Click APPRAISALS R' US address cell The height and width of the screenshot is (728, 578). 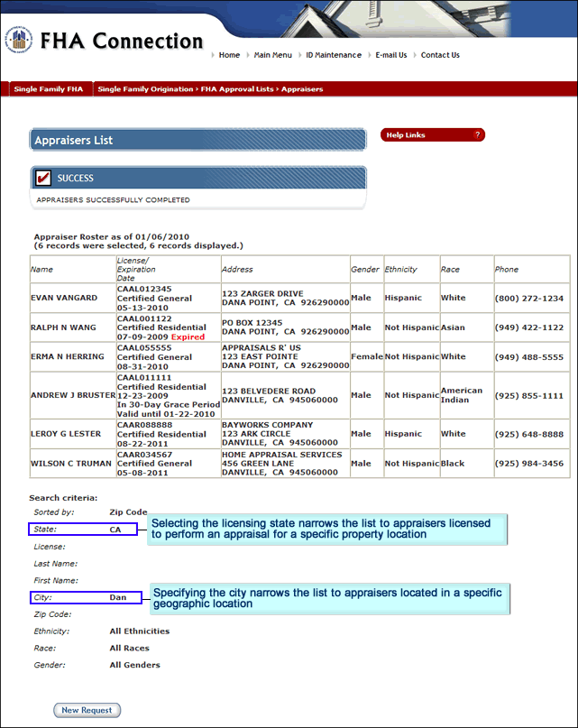click(285, 356)
